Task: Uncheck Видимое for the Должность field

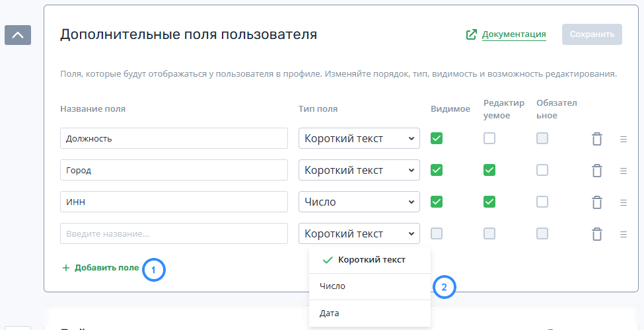Action: point(437,138)
